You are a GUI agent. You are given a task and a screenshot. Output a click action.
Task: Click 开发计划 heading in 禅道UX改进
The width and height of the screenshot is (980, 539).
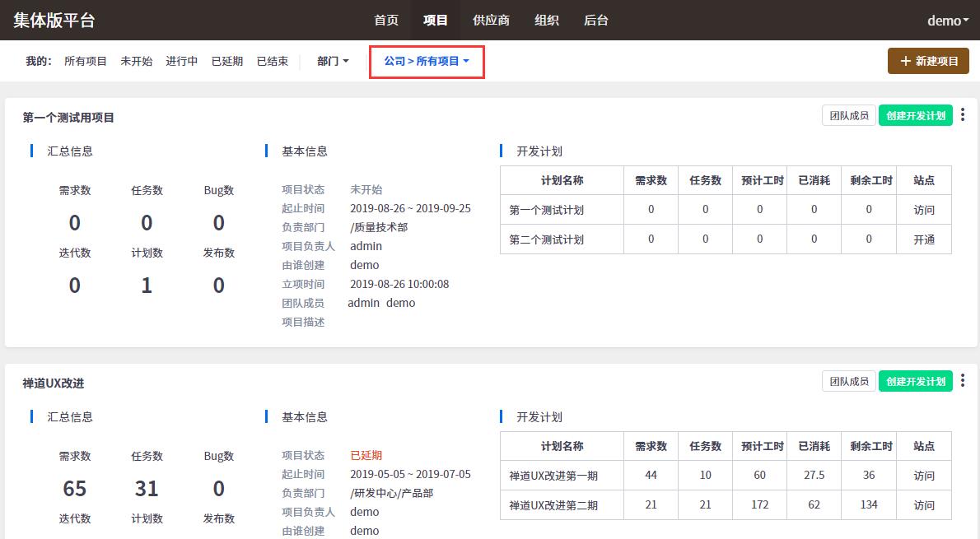tap(539, 416)
